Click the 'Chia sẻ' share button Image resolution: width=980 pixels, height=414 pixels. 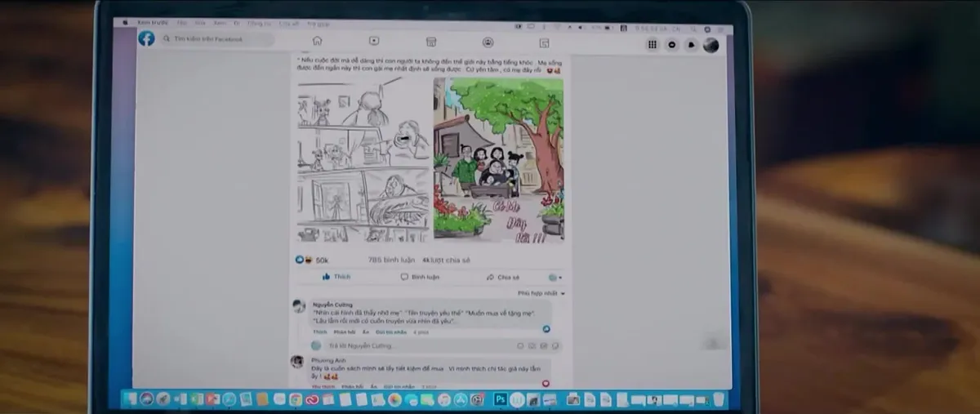[503, 278]
